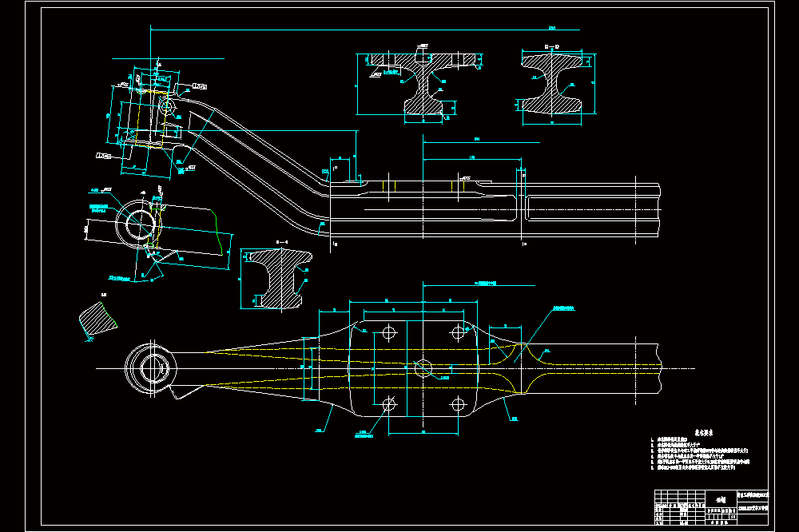
Task: Click the ring circle in the rotated detail view
Action: pyautogui.click(x=137, y=224)
